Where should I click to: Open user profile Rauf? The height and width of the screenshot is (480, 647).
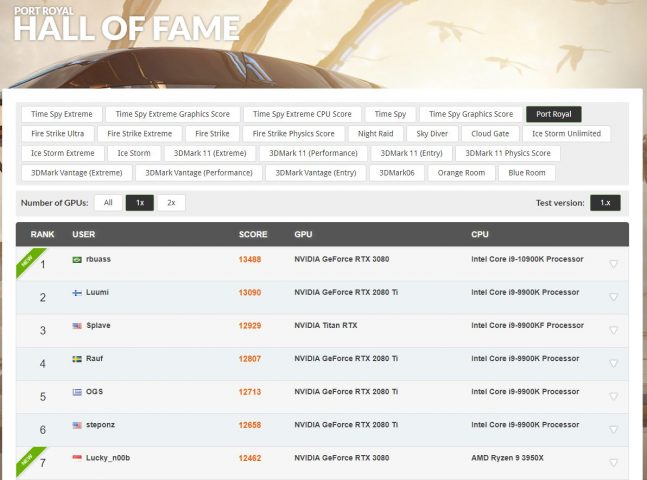point(94,358)
